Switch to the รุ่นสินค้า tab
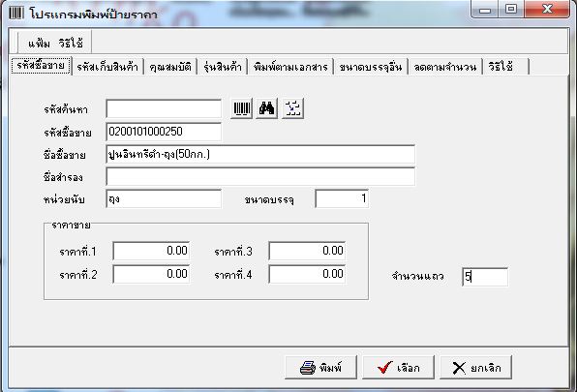This screenshot has width=577, height=392. (x=223, y=67)
